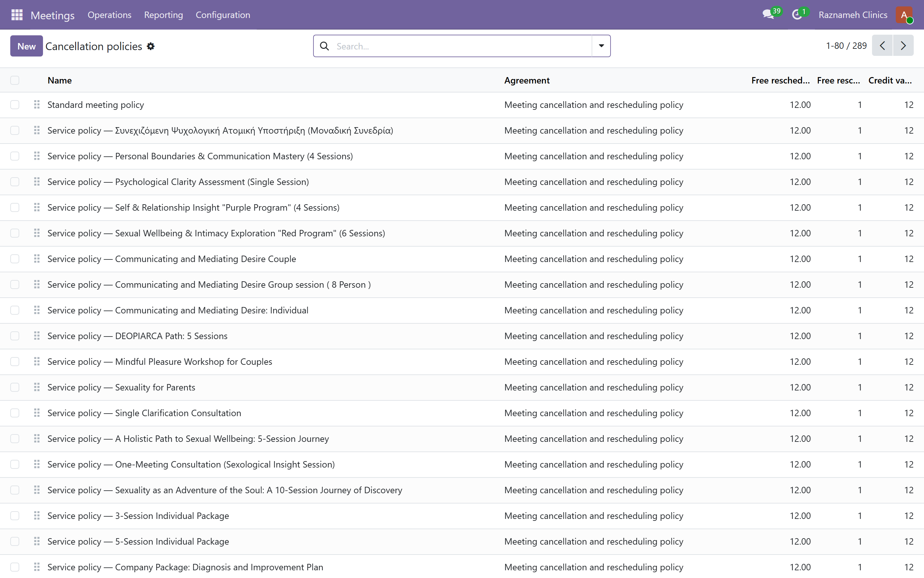Screen dimensions: 924x578
Task: Sort by the Credit va... column header
Action: tap(890, 80)
